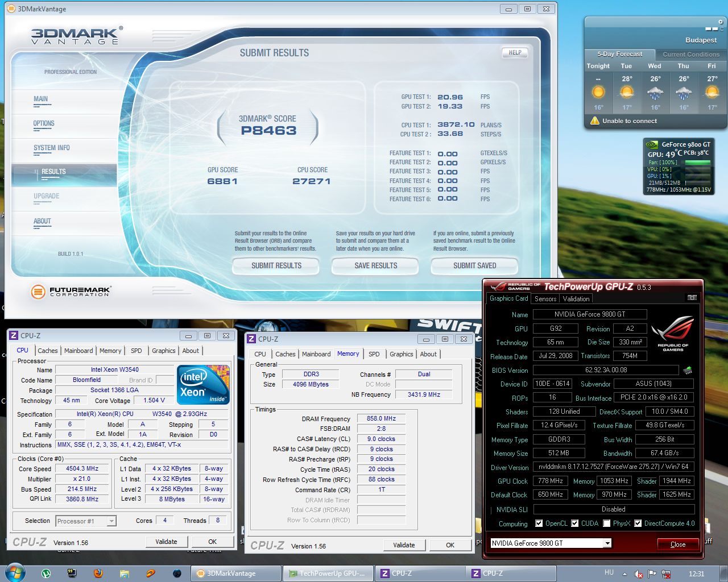Open MAIN section in 3DMark Vantage
The image size is (728, 582).
(40, 99)
